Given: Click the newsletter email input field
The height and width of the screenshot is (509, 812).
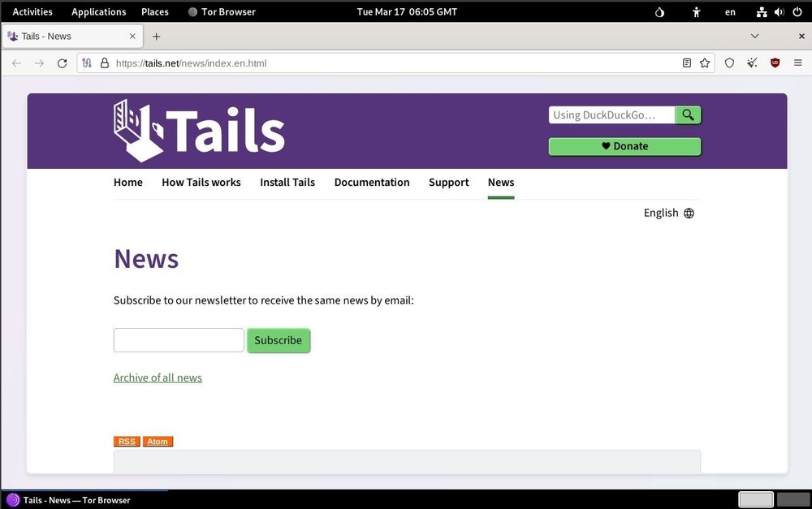Looking at the screenshot, I should 178,340.
